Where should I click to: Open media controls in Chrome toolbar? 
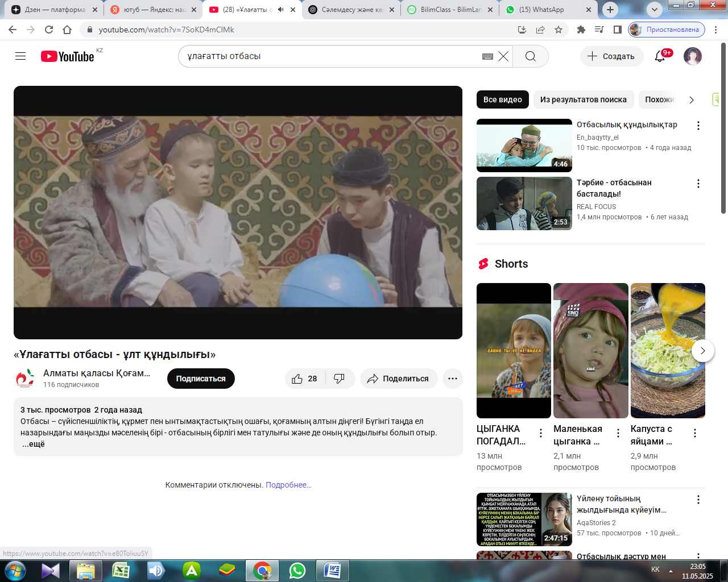point(599,30)
